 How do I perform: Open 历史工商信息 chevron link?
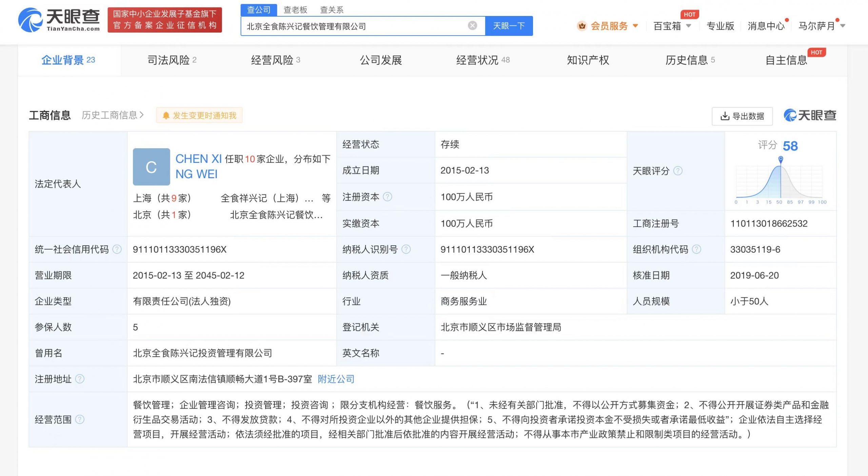click(113, 115)
